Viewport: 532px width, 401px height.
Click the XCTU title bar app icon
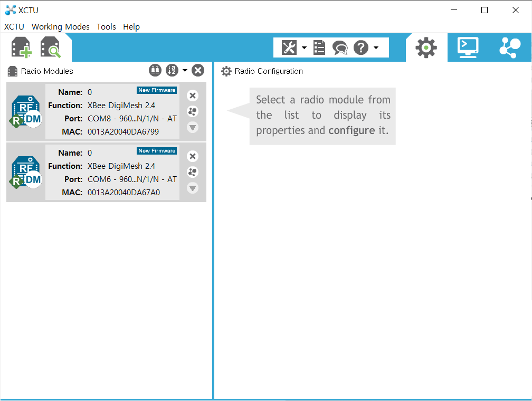coord(11,10)
